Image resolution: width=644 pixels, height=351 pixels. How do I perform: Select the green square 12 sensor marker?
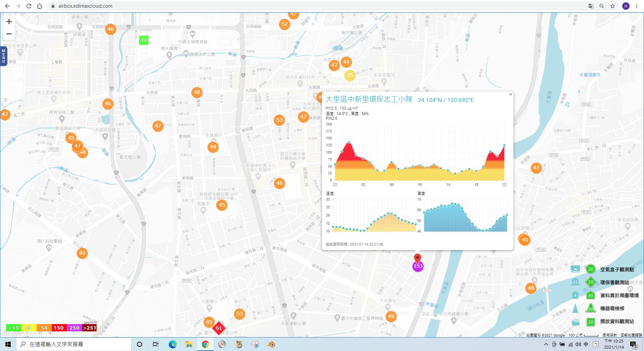[144, 40]
